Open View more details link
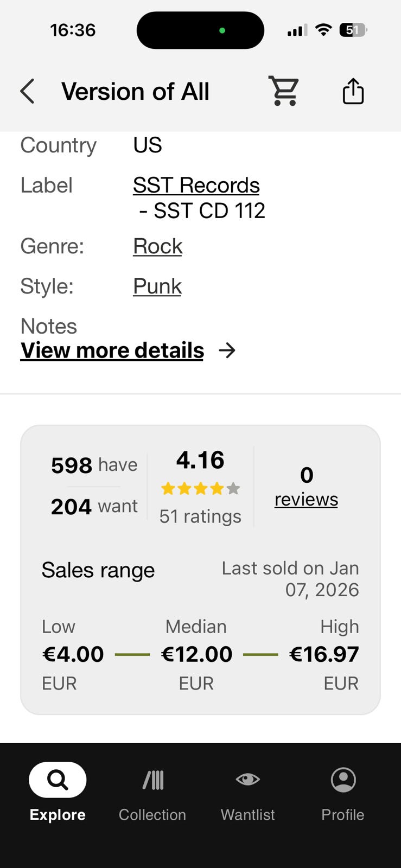 tap(112, 350)
